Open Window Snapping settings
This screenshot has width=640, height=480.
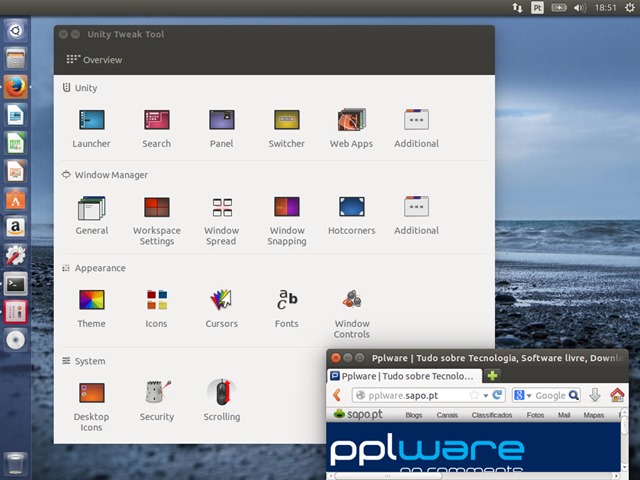coord(287,221)
